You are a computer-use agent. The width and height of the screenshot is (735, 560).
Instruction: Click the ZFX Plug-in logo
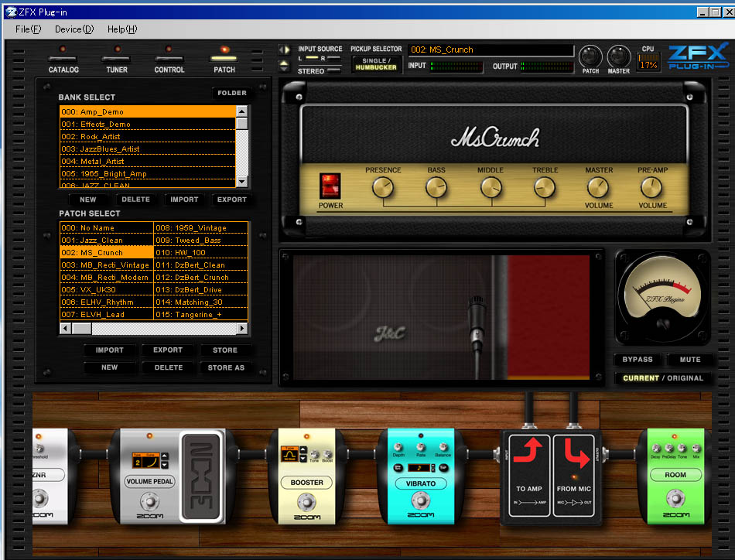click(698, 56)
